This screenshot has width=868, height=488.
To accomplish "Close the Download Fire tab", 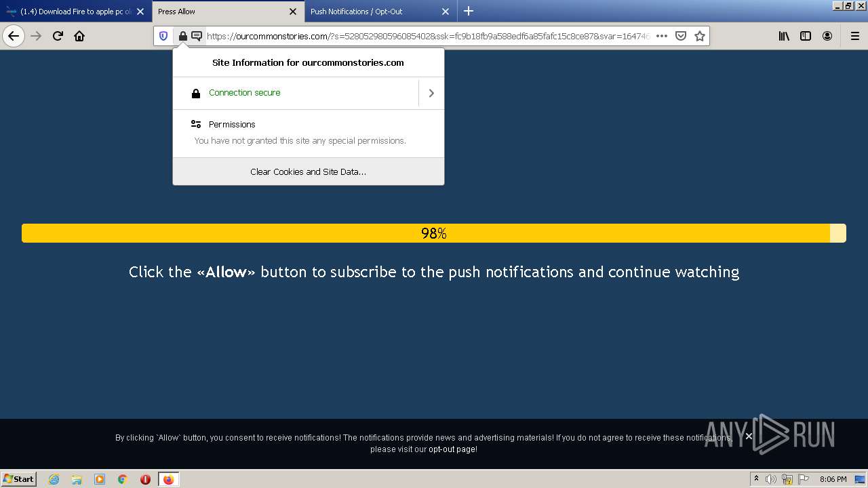I will pos(140,12).
